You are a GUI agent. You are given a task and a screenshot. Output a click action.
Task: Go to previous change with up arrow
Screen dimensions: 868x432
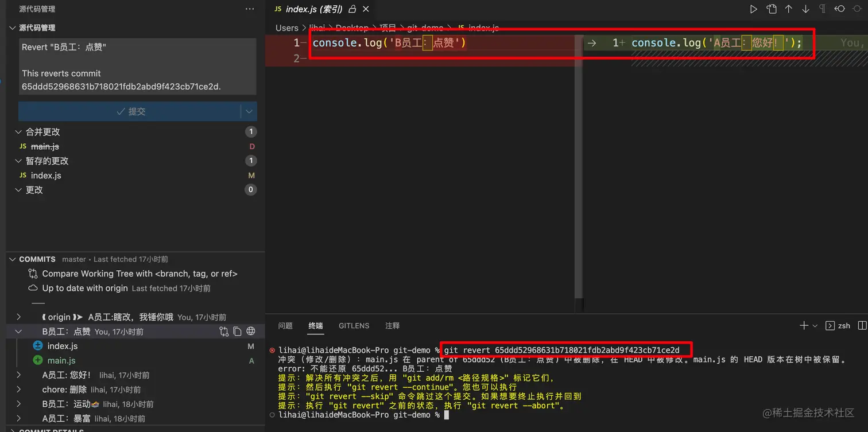tap(789, 9)
